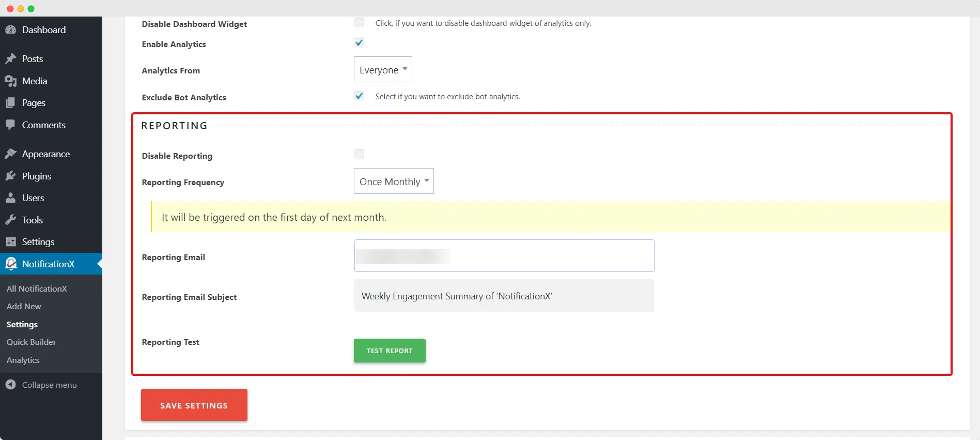The height and width of the screenshot is (440, 980).
Task: Click the Appearance paintbrush icon
Action: tap(11, 154)
